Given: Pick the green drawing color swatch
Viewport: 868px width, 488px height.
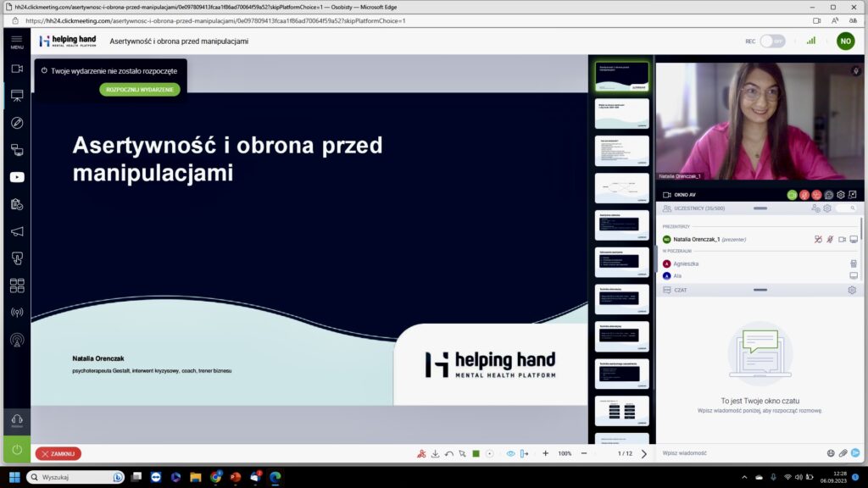Looking at the screenshot, I should tap(476, 454).
